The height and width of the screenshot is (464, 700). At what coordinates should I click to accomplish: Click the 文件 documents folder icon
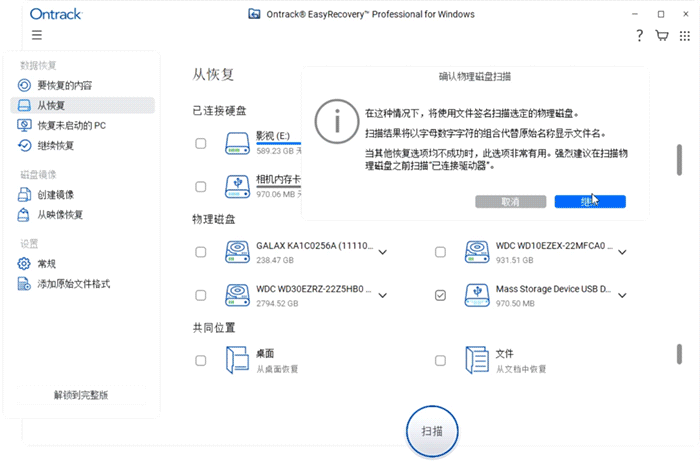point(477,360)
